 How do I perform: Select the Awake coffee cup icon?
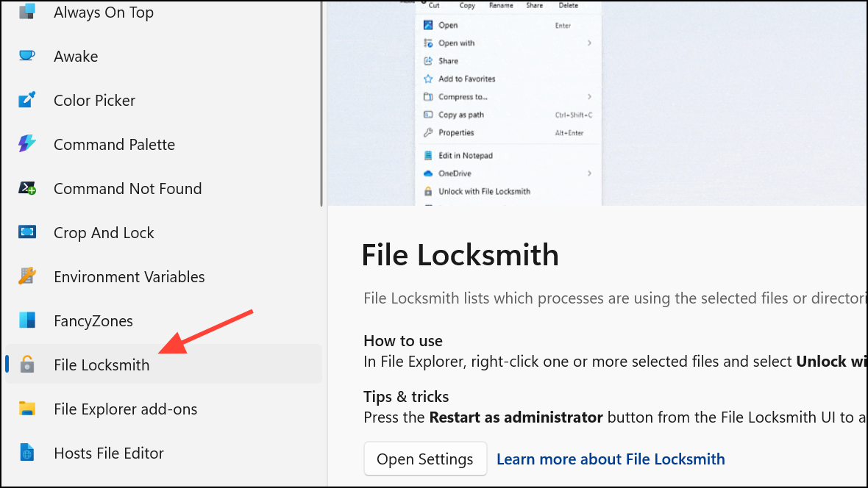[27, 55]
